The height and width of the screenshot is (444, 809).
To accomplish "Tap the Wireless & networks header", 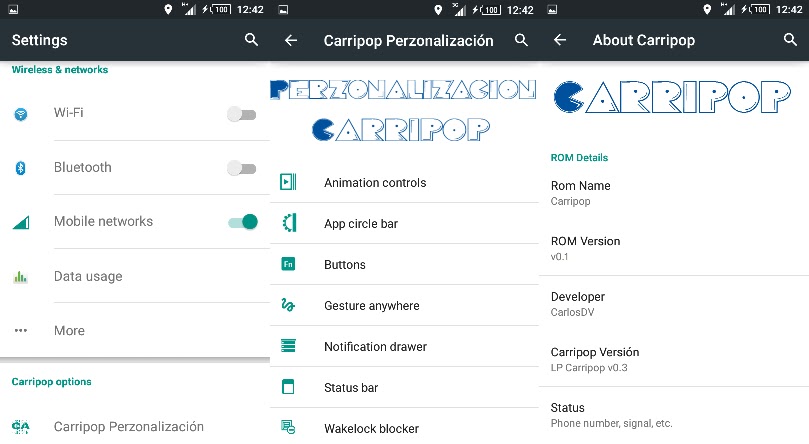I will [60, 70].
